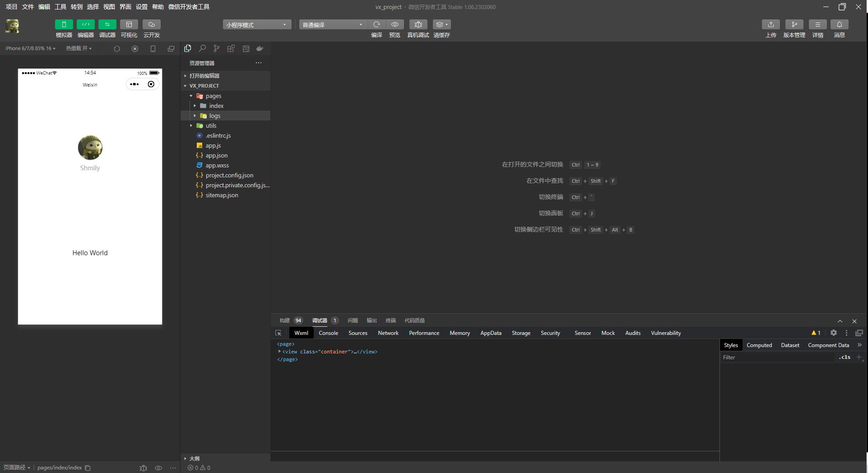Open the debugger settings gear
Image resolution: width=868 pixels, height=473 pixels.
tap(834, 333)
